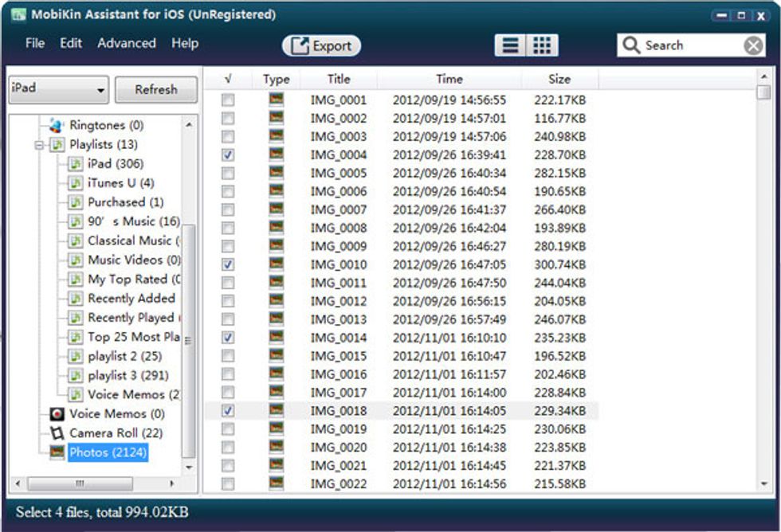Image resolution: width=781 pixels, height=532 pixels.
Task: Click sidebar horizontal scrollbar thumb
Action: (80, 483)
